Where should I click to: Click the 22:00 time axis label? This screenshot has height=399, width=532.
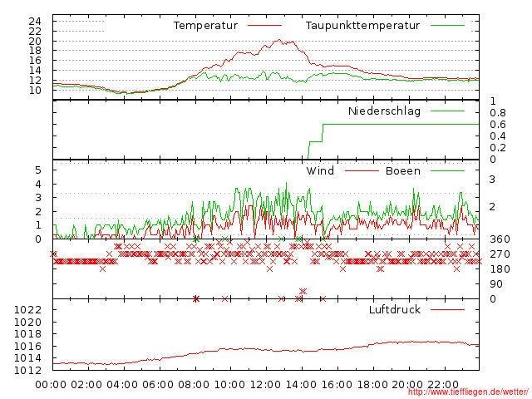[443, 385]
